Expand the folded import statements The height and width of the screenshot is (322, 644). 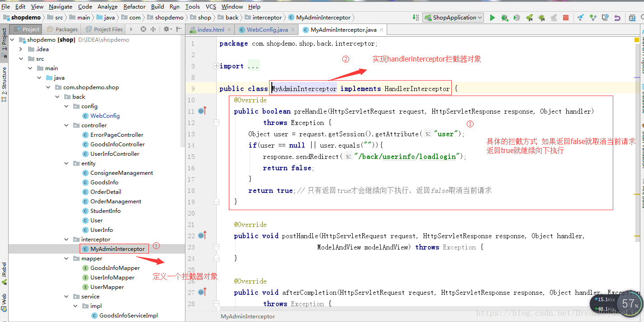point(216,66)
